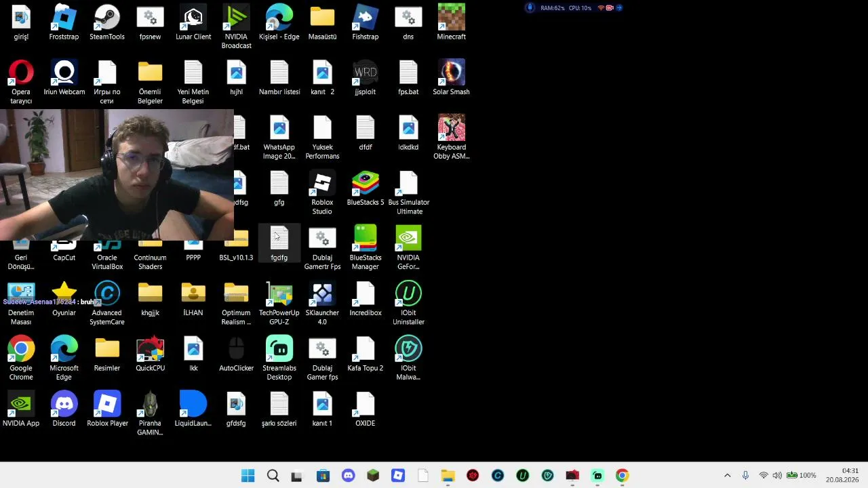Select the Lunar Client desktop icon
Screen dimensions: 868x488
[x=193, y=22]
